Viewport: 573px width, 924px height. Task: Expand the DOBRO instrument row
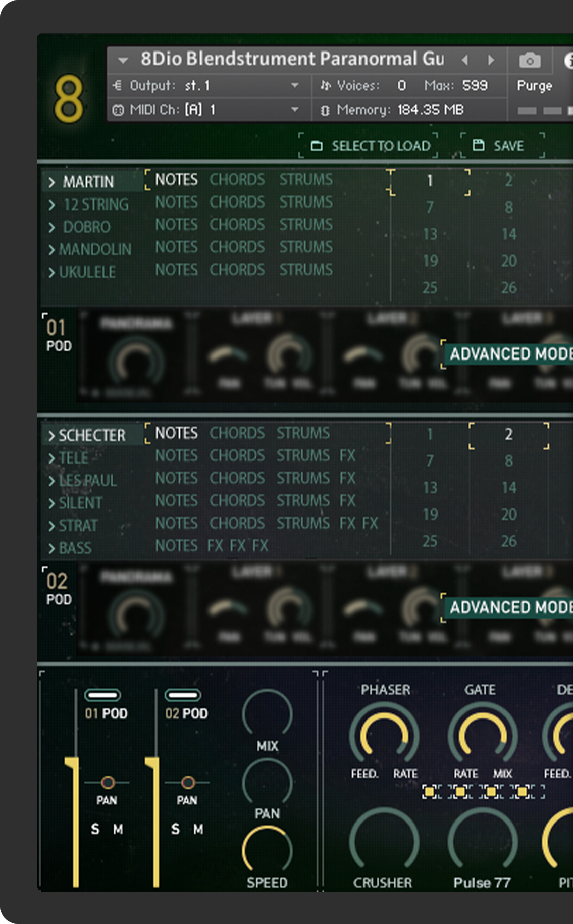point(51,227)
